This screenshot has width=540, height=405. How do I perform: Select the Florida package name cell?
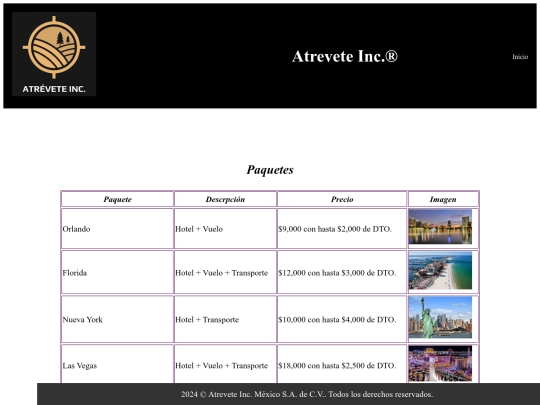117,272
